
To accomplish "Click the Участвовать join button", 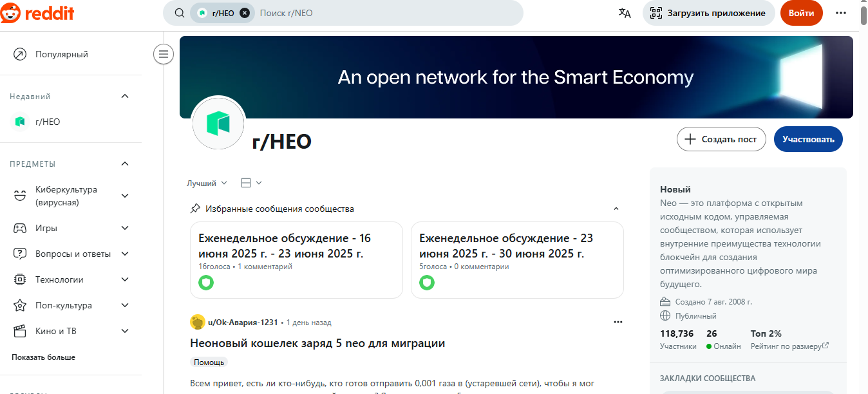I will (808, 139).
